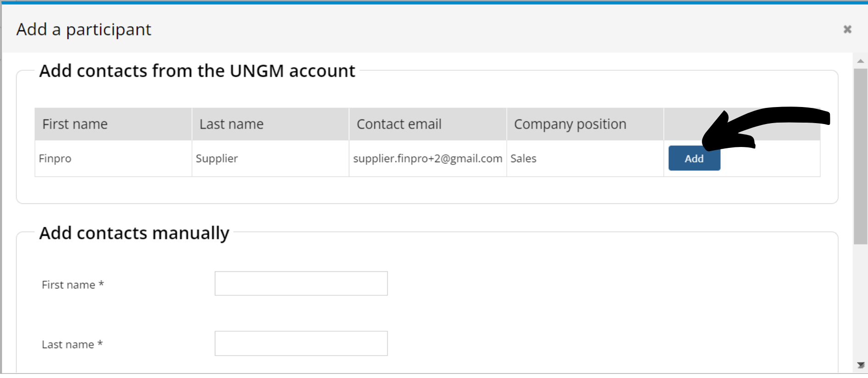Click the 'First name *' field label

coord(73,285)
